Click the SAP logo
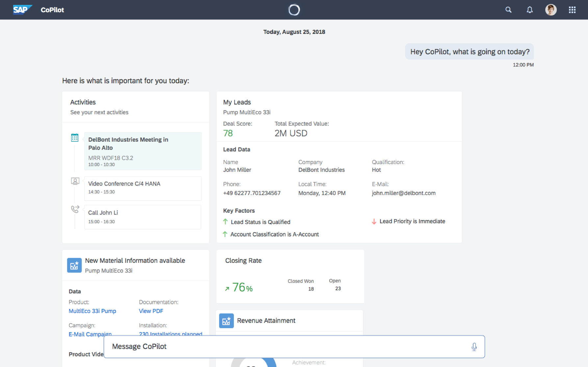The image size is (588, 367). [22, 10]
